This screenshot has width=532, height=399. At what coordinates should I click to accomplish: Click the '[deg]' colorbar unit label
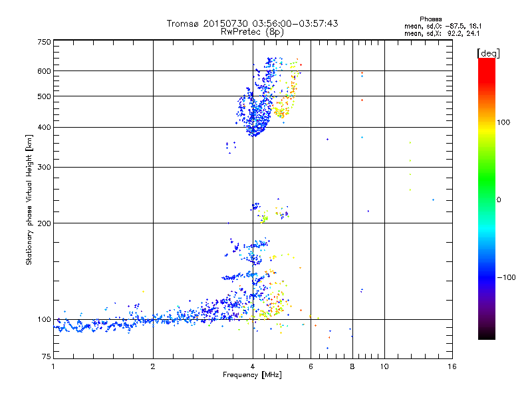click(488, 53)
